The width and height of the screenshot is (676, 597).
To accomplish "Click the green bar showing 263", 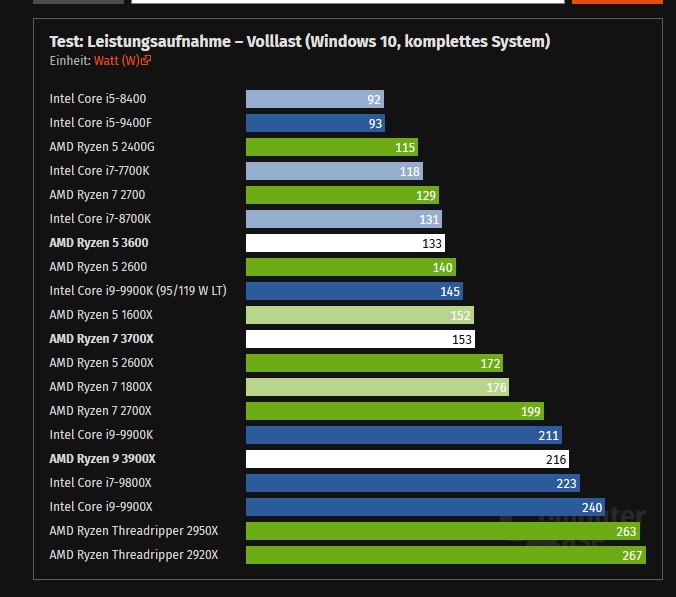I will 443,531.
